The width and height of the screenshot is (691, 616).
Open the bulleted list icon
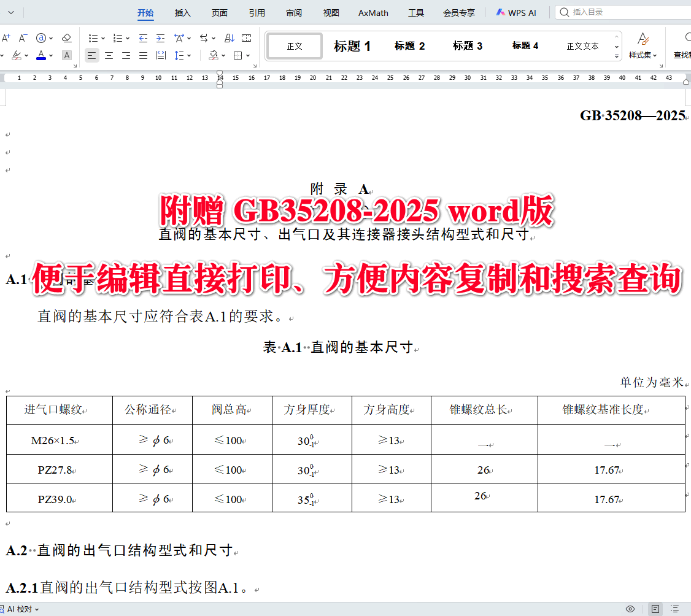pos(93,38)
